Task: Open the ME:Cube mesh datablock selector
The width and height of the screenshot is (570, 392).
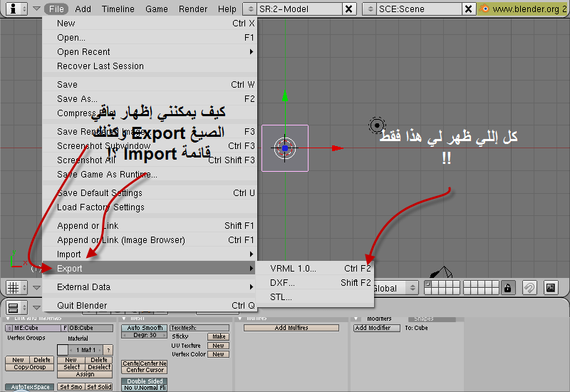Action: pos(9,328)
